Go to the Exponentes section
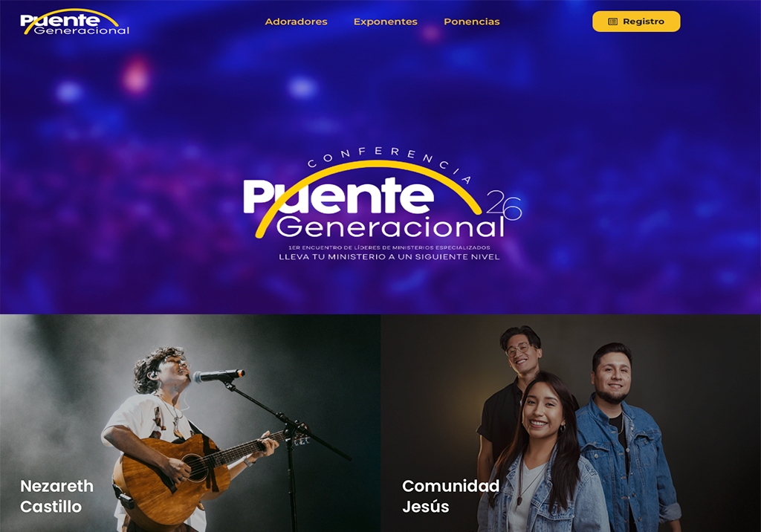761x532 pixels. [386, 22]
